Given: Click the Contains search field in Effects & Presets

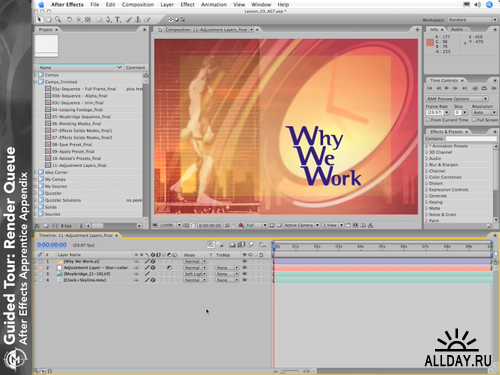Looking at the screenshot, I should coord(471,139).
